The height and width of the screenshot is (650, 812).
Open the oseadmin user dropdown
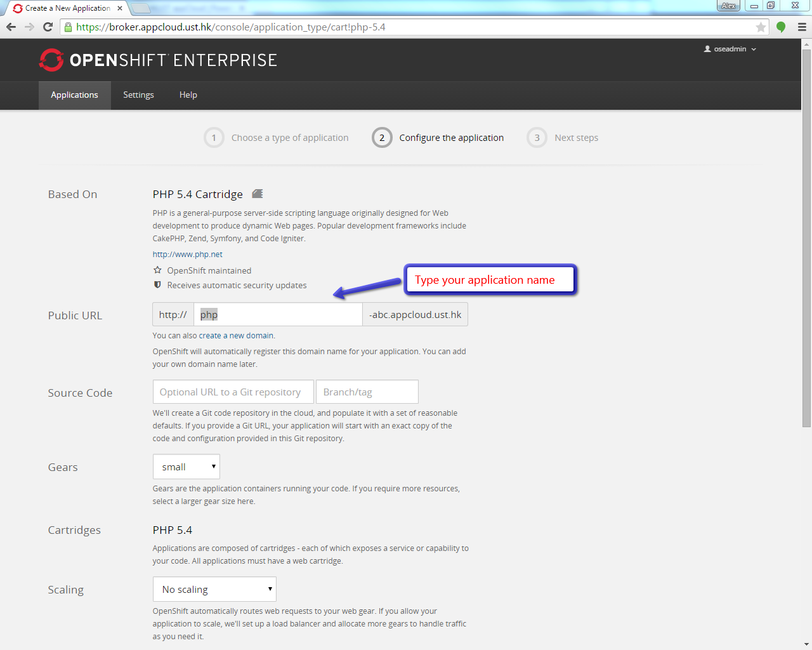[x=730, y=49]
